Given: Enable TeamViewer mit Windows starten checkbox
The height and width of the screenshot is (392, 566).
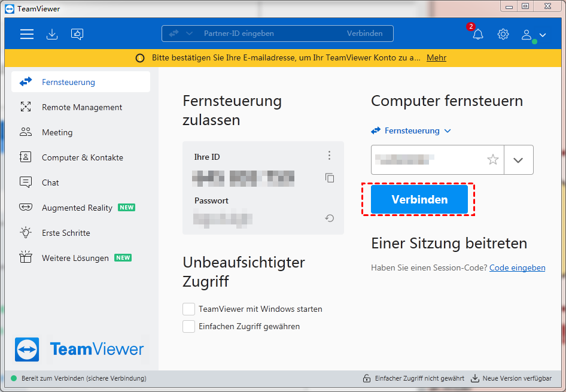Looking at the screenshot, I should 188,309.
